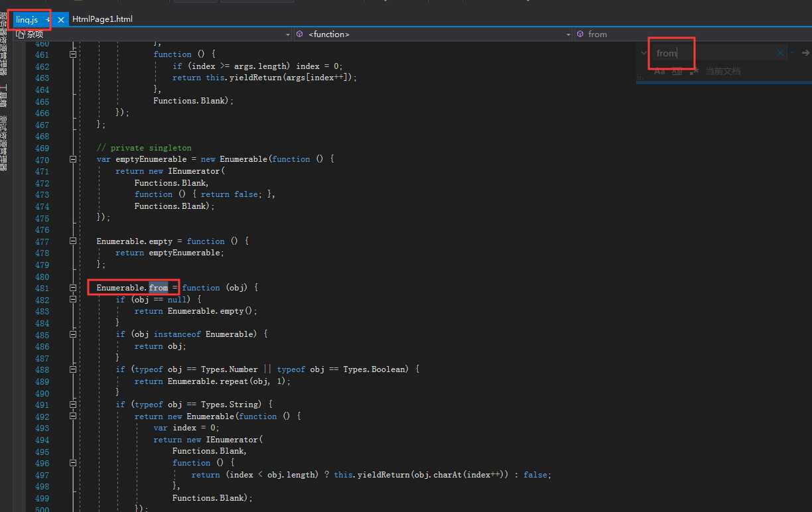Open the 工具箱 side panel tab
The width and height of the screenshot is (812, 512).
[x=4, y=95]
